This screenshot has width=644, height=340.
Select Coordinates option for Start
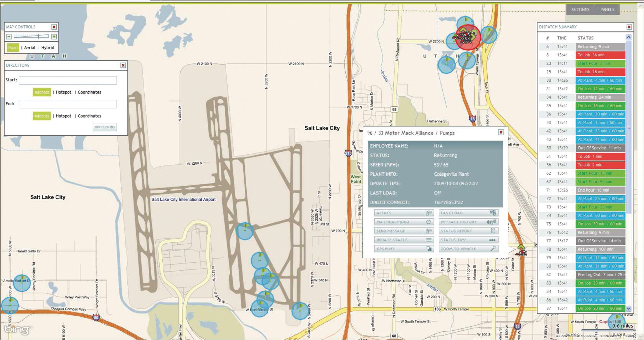89,92
